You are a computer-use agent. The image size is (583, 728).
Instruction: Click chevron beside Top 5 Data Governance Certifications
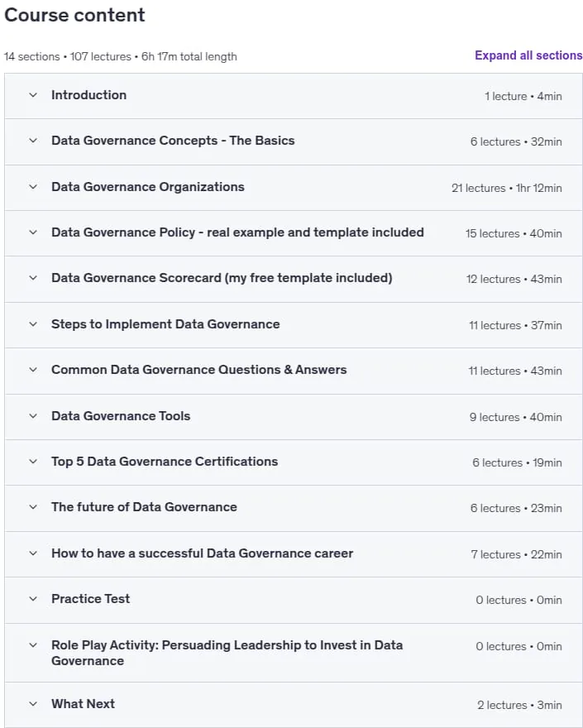coord(33,462)
